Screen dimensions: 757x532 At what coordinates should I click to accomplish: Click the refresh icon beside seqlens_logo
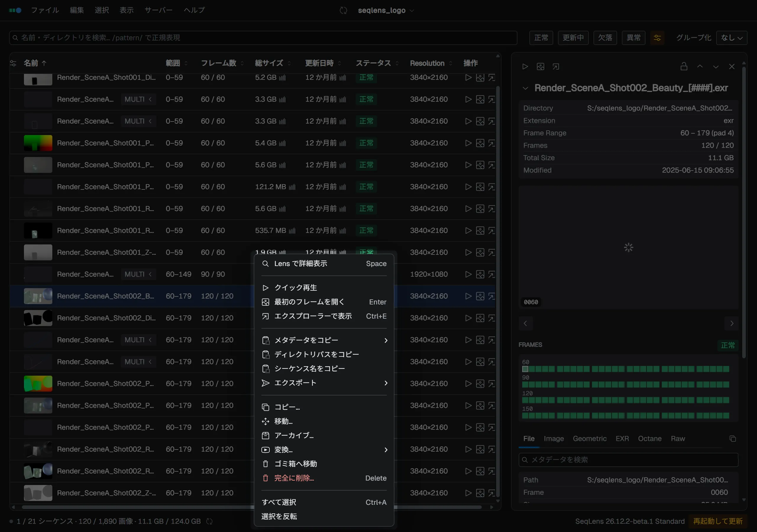coord(343,10)
